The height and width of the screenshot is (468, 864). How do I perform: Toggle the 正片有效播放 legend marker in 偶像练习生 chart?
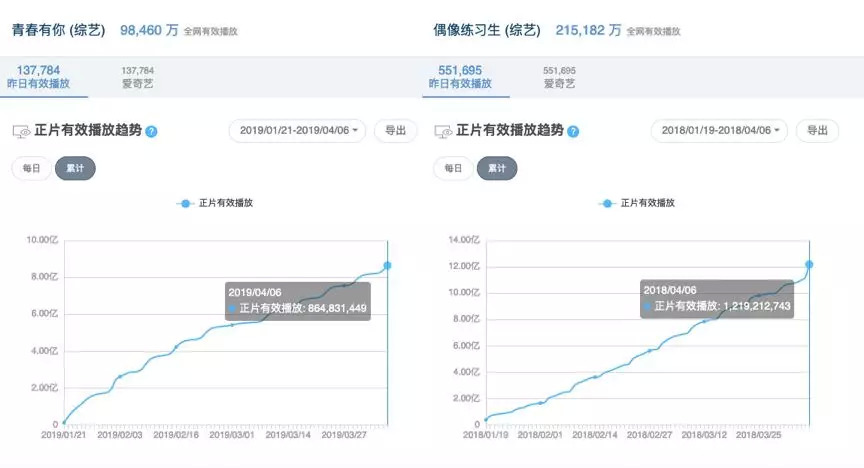(607, 203)
